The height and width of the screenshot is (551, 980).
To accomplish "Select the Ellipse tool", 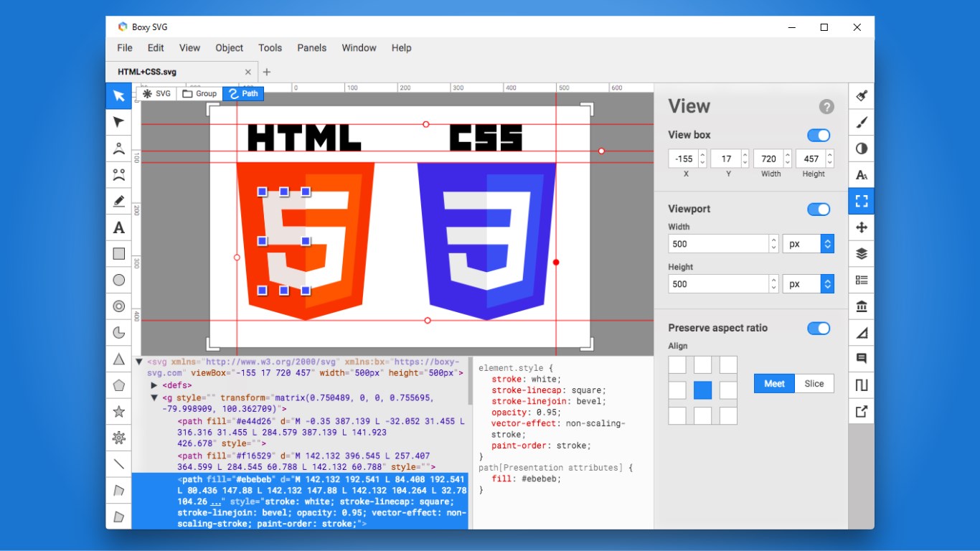I will 118,280.
